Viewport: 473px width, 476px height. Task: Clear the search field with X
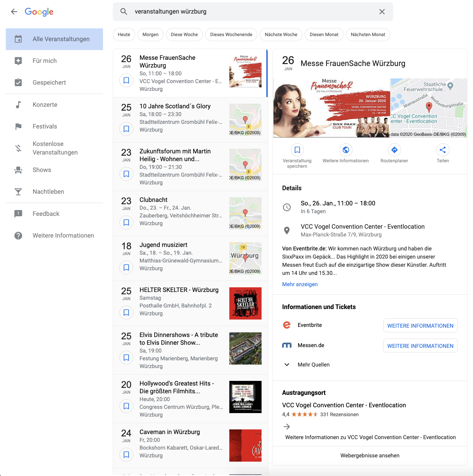pos(382,12)
